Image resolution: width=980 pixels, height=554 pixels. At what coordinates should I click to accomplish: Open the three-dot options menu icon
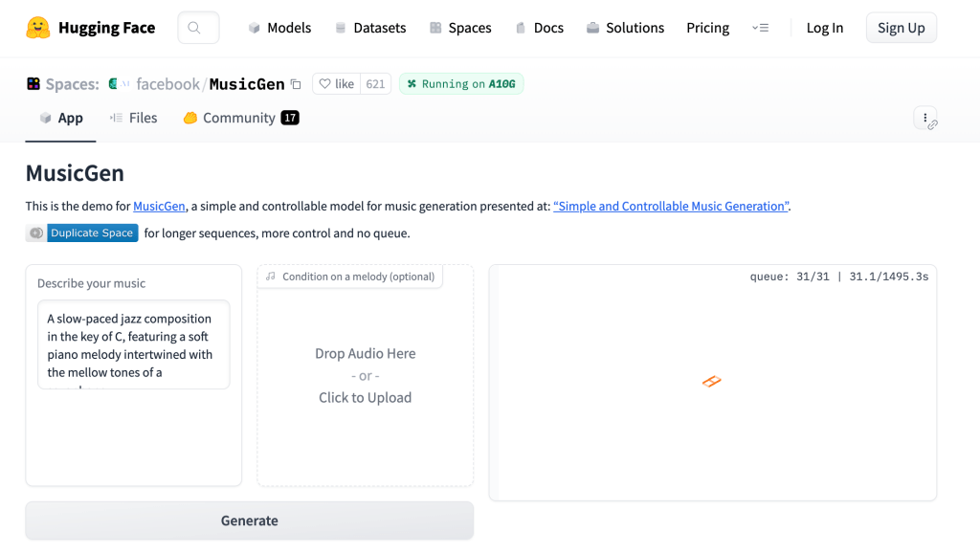(x=925, y=118)
